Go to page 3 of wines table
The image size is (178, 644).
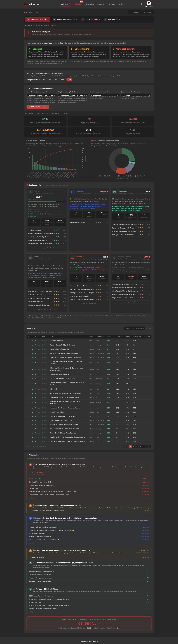click(137, 446)
